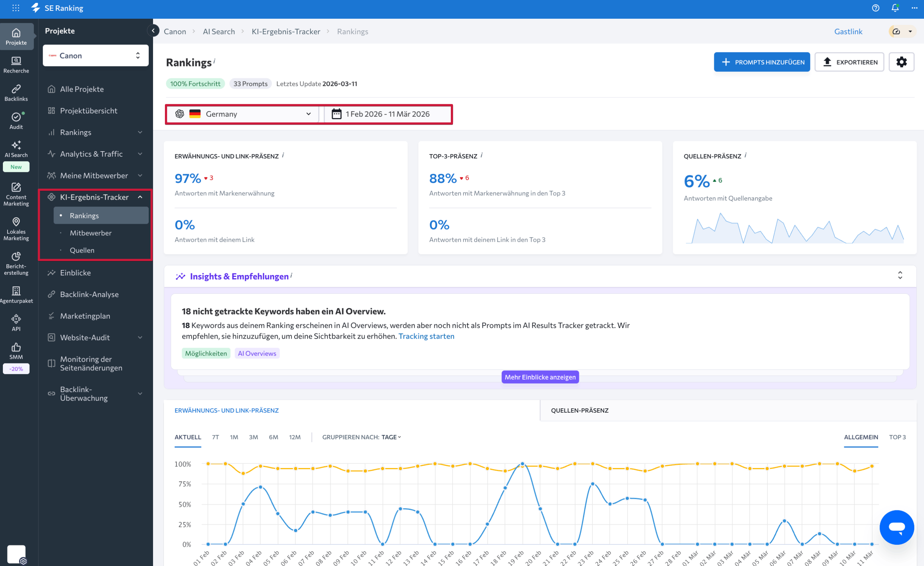This screenshot has height=566, width=924.
Task: Select the 12M time range tab
Action: tap(295, 437)
